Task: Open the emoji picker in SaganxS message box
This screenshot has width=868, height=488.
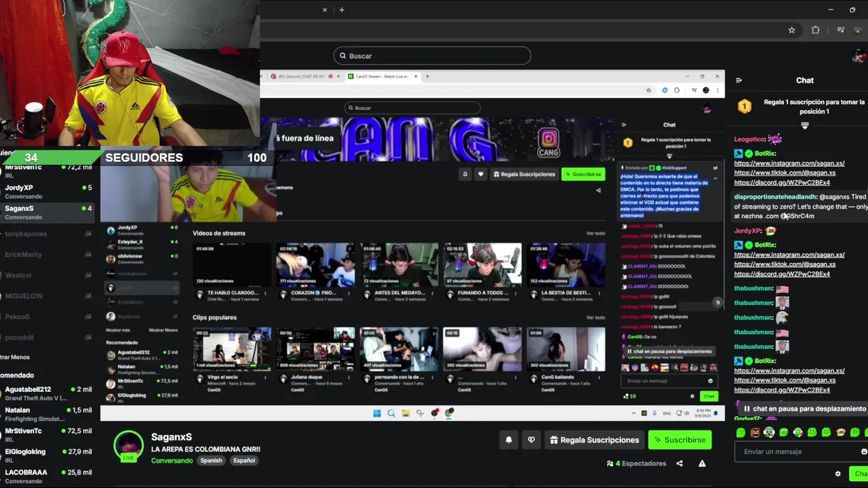Action: [863, 451]
